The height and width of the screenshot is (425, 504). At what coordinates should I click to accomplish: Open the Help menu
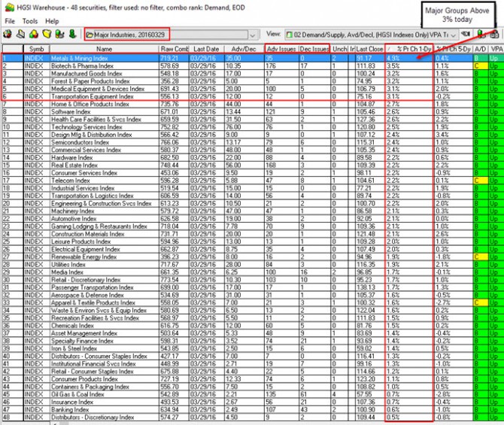pos(52,21)
